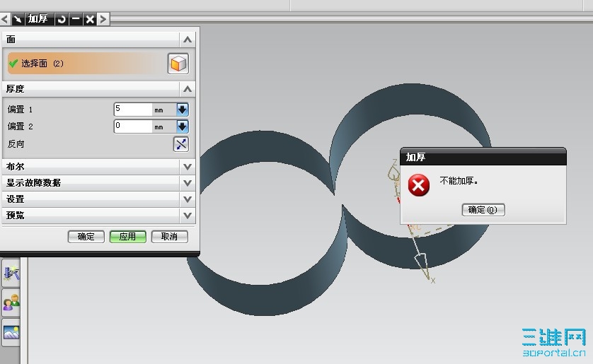Click the next arrow in dialog title bar
The width and height of the screenshot is (593, 364).
tap(103, 19)
